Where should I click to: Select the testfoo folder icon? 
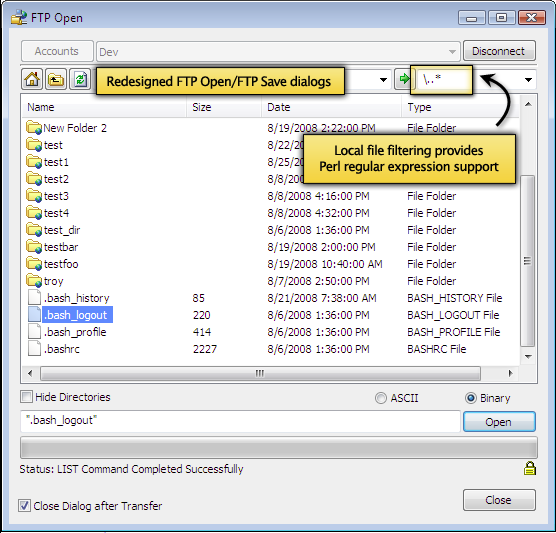click(34, 264)
